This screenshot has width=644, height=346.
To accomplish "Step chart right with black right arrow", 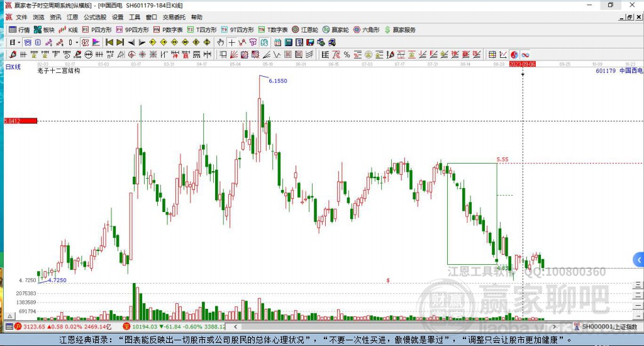I will click(142, 42).
